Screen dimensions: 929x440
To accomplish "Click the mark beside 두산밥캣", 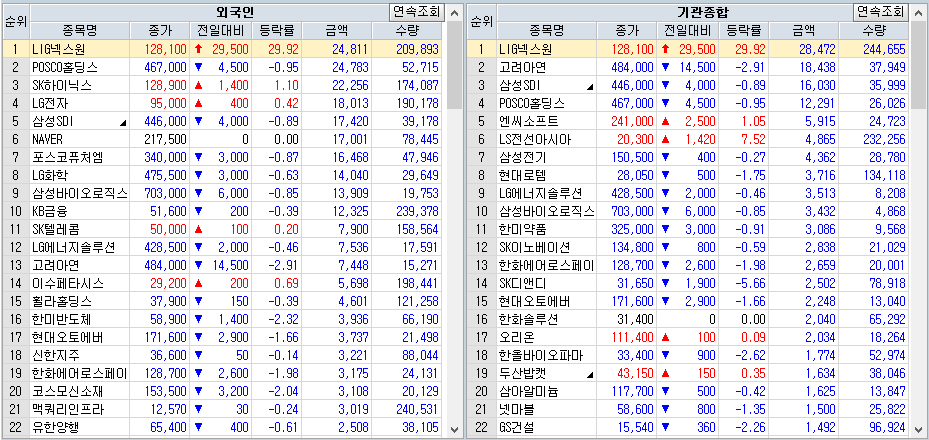I will (x=590, y=375).
